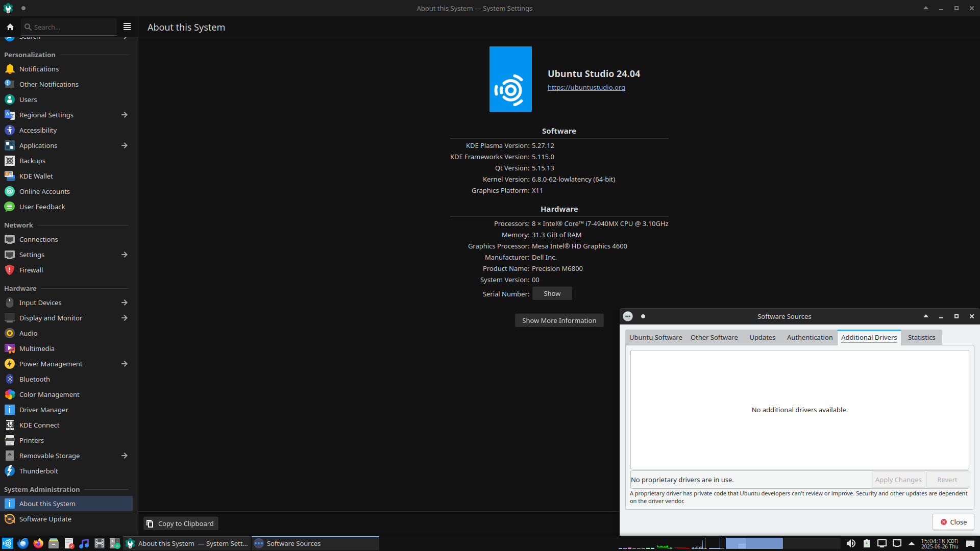Select About this System sidebar entry

[66, 504]
